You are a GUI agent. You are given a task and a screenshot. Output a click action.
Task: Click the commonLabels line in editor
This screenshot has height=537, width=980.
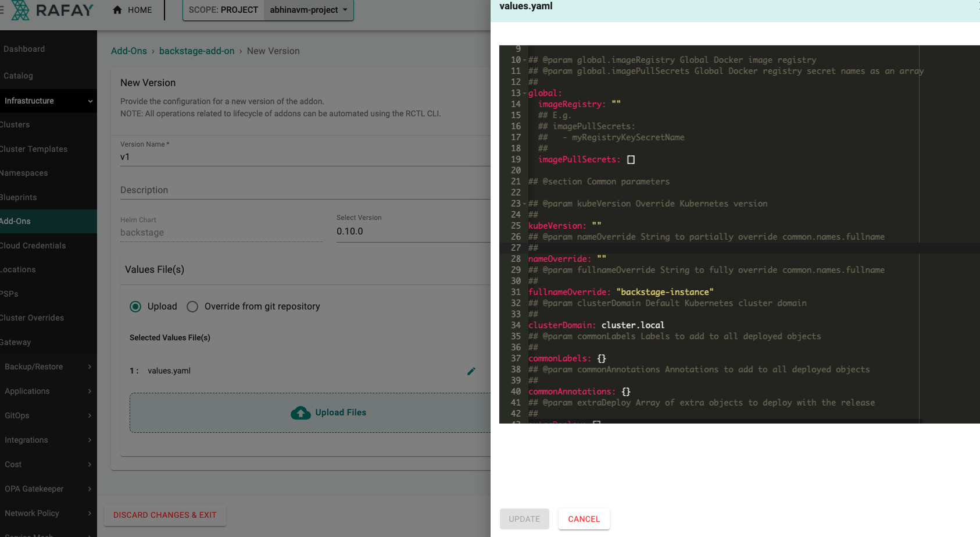567,358
